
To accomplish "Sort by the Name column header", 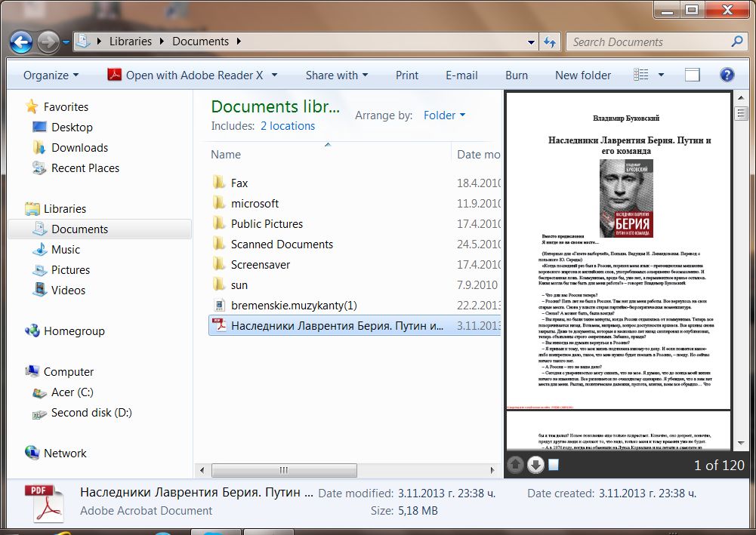I will (x=226, y=155).
